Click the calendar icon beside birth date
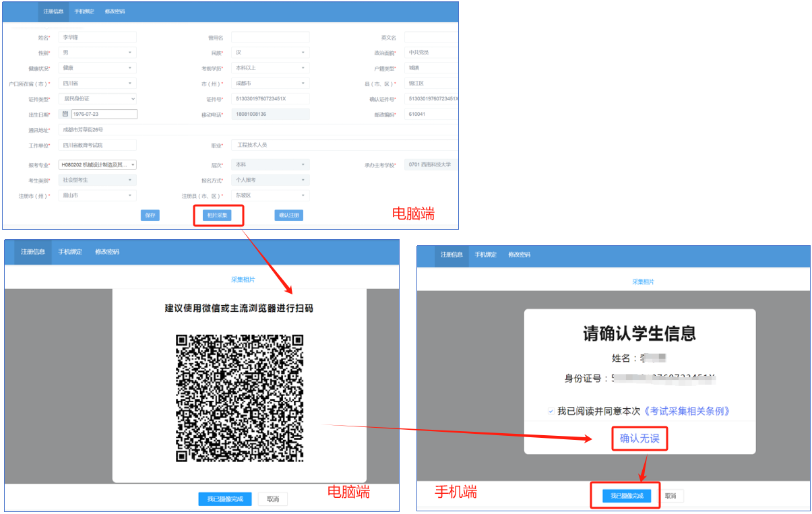Viewport: 812px width, 514px height. click(65, 115)
